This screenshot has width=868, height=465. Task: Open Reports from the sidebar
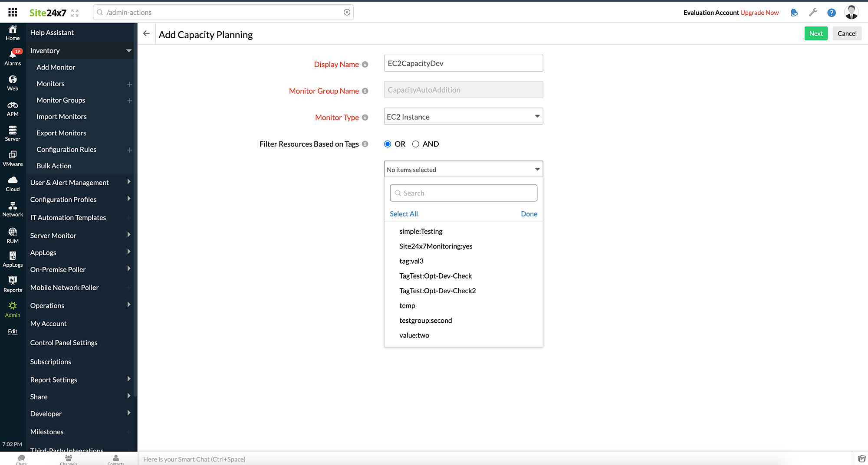(13, 284)
